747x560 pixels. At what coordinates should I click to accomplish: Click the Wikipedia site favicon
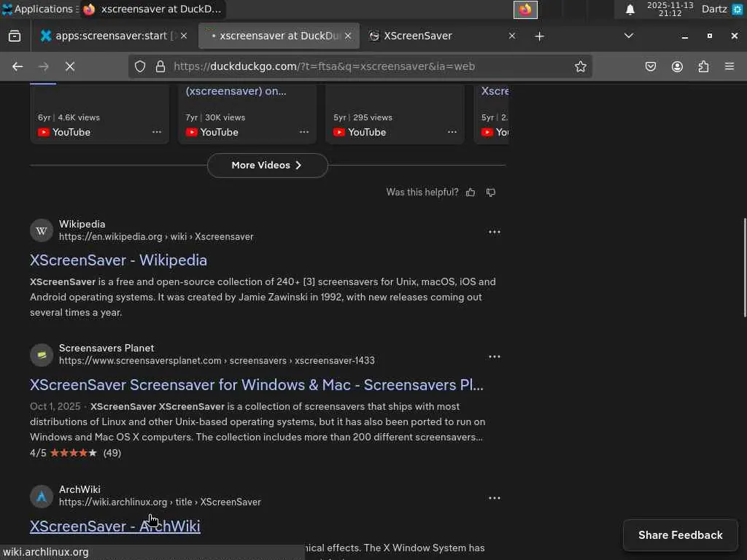[42, 230]
